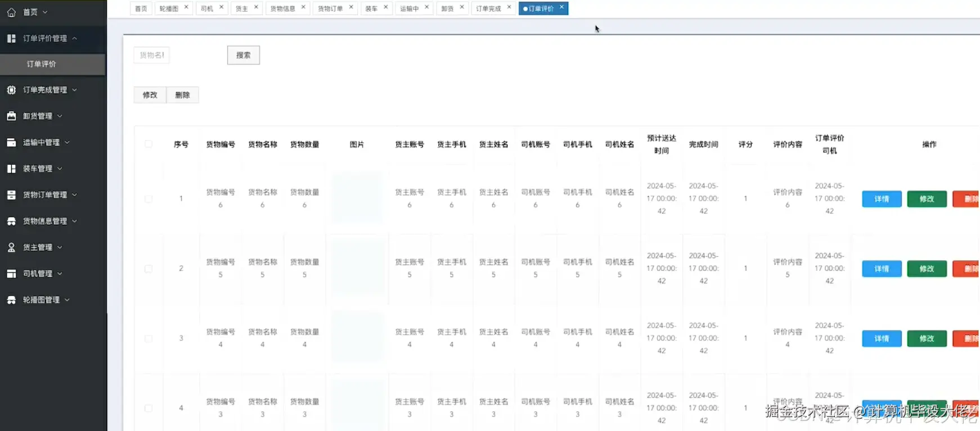This screenshot has width=980, height=431.
Task: Click the 删除 button above the table
Action: tap(182, 95)
